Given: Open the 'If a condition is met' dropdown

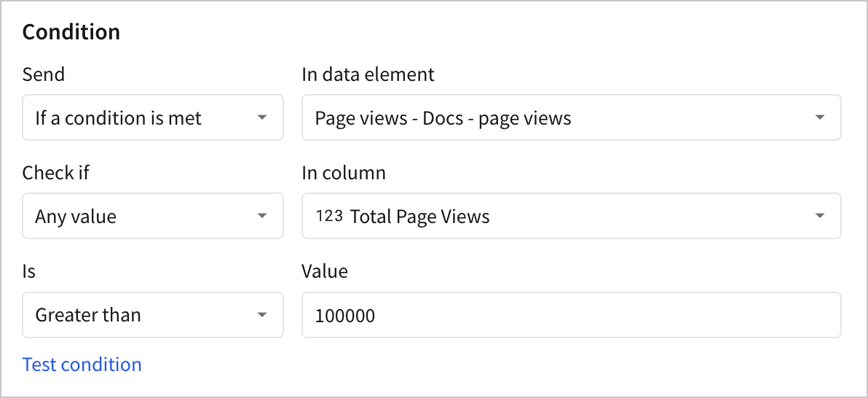Looking at the screenshot, I should point(153,117).
